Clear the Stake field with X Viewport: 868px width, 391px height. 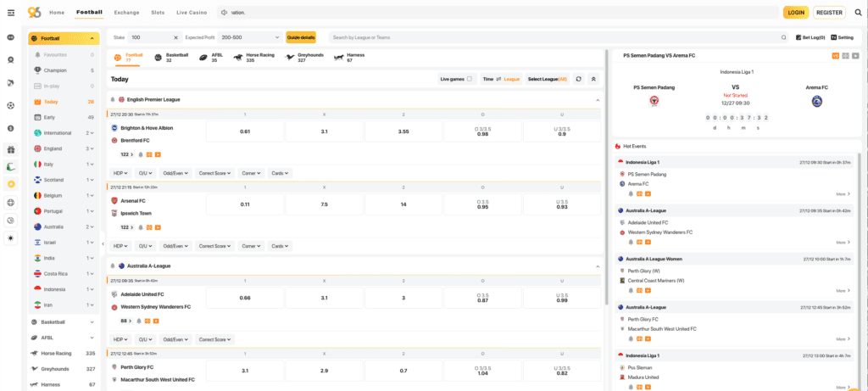coord(176,37)
